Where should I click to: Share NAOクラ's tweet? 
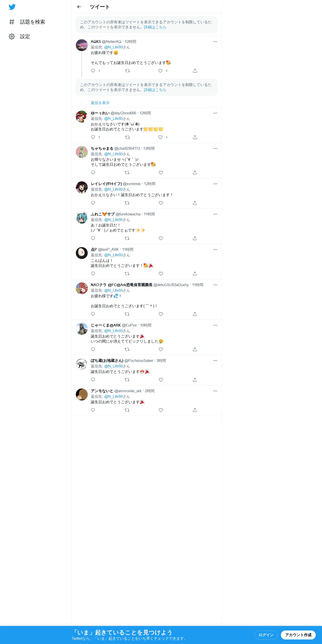(x=195, y=314)
